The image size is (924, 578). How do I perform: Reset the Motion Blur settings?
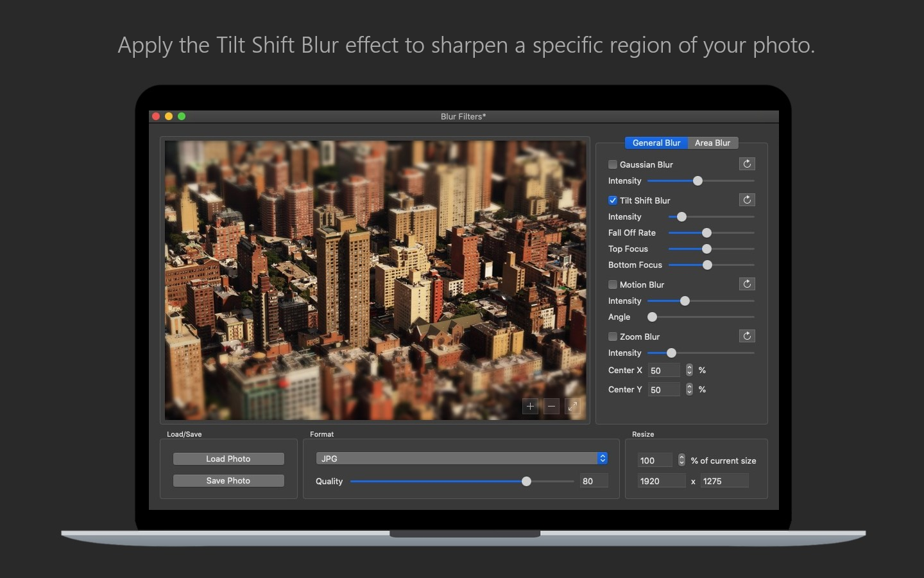(x=747, y=284)
